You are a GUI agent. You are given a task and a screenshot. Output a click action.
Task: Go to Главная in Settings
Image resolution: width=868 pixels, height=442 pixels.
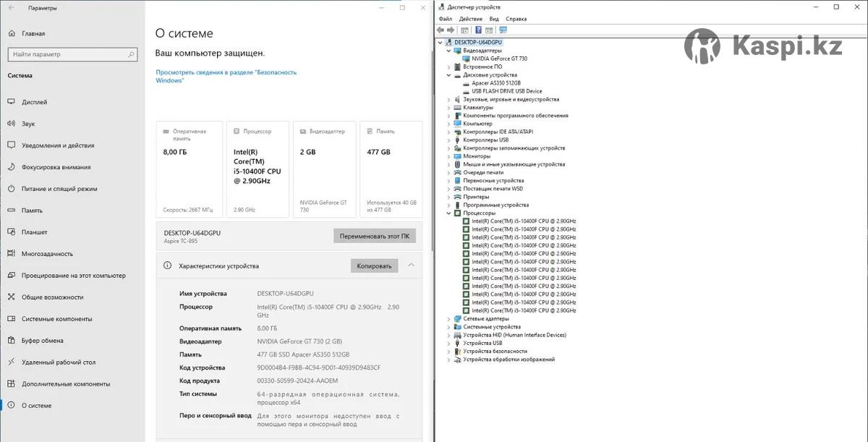[x=33, y=33]
